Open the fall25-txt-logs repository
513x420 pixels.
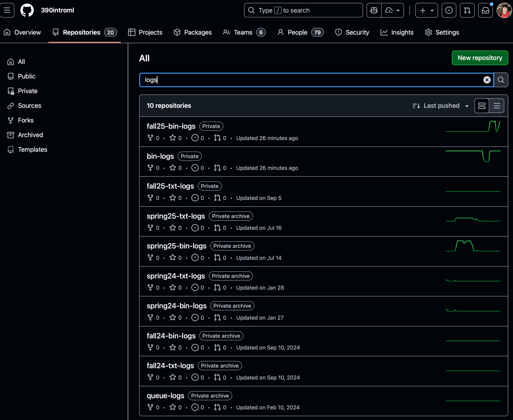click(x=170, y=186)
